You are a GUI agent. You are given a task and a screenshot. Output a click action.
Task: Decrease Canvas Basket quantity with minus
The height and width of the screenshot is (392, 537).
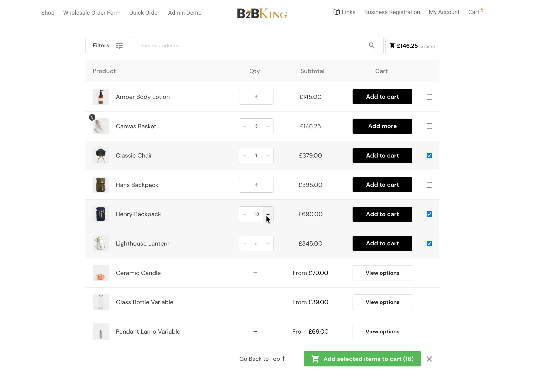pyautogui.click(x=245, y=126)
